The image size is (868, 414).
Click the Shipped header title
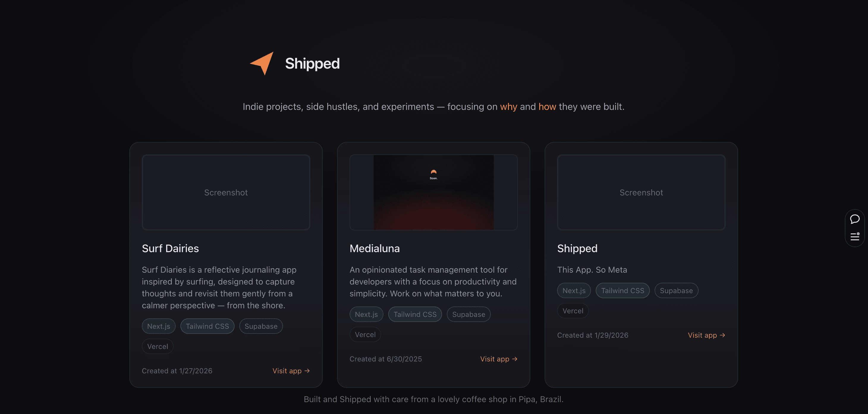tap(312, 64)
